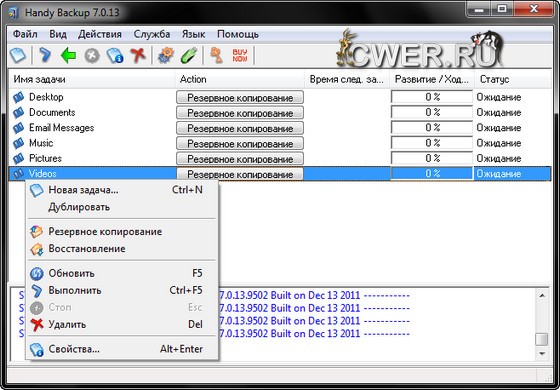560x390 pixels.
Task: Click the Pictures task icon
Action: [18, 159]
